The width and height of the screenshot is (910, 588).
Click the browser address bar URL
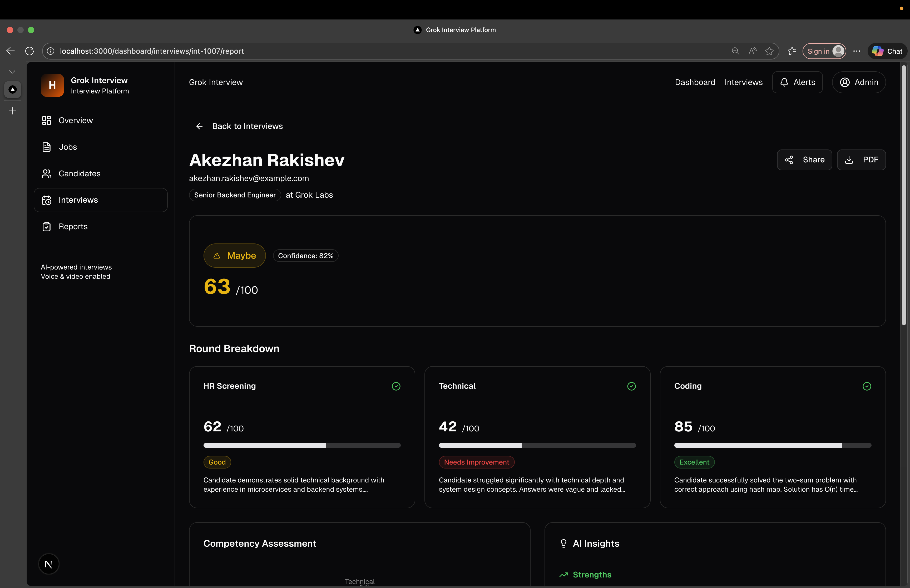(x=152, y=51)
